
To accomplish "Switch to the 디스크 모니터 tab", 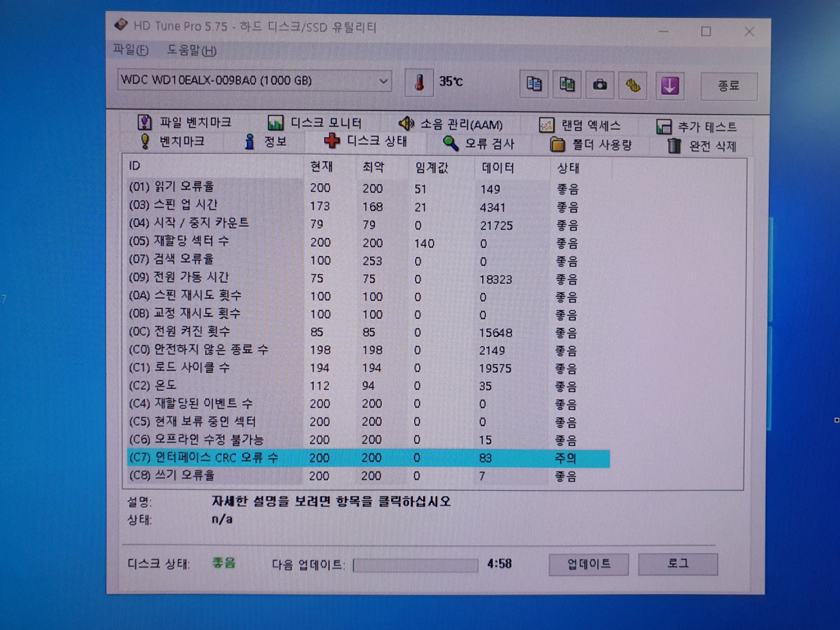I will [315, 123].
